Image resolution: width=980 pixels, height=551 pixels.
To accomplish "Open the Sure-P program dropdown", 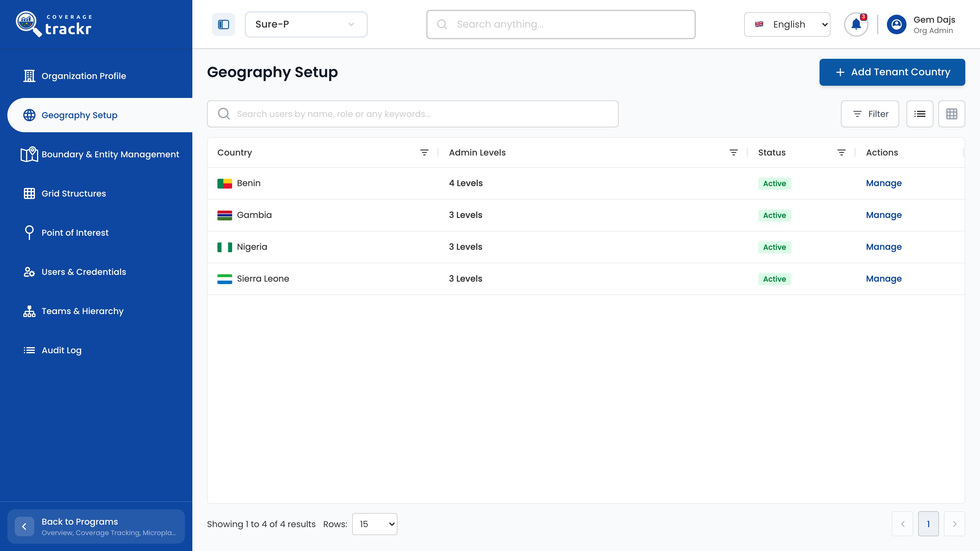I will 306,24.
